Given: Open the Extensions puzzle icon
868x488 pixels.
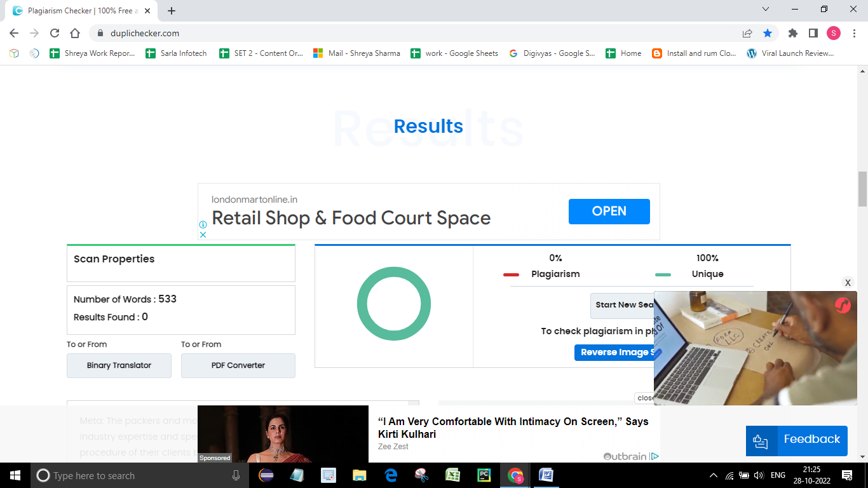Looking at the screenshot, I should click(x=792, y=33).
